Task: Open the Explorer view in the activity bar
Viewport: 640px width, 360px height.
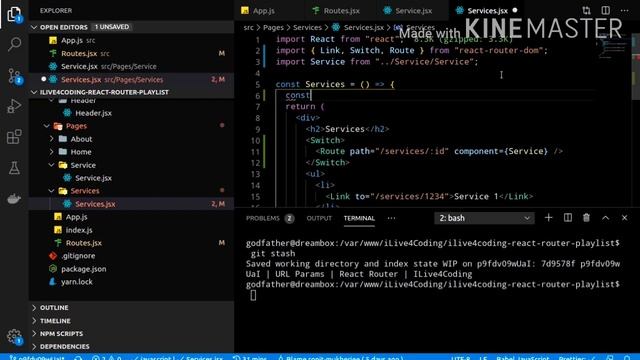Action: [14, 14]
